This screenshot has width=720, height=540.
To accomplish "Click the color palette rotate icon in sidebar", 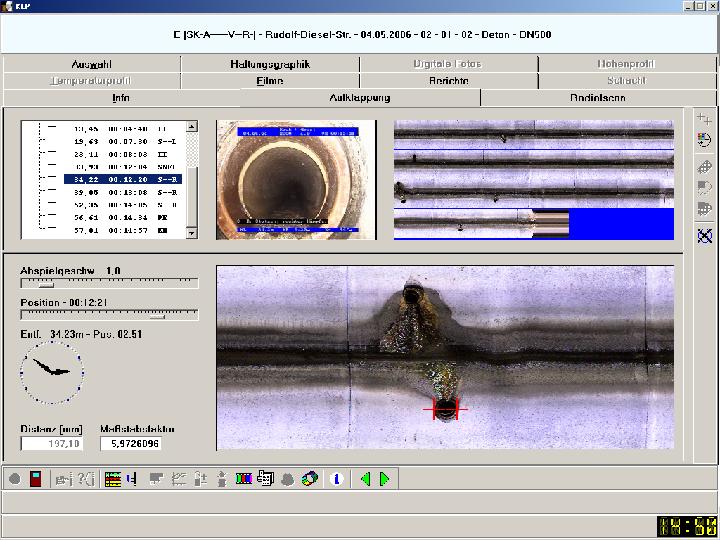I will (704, 141).
